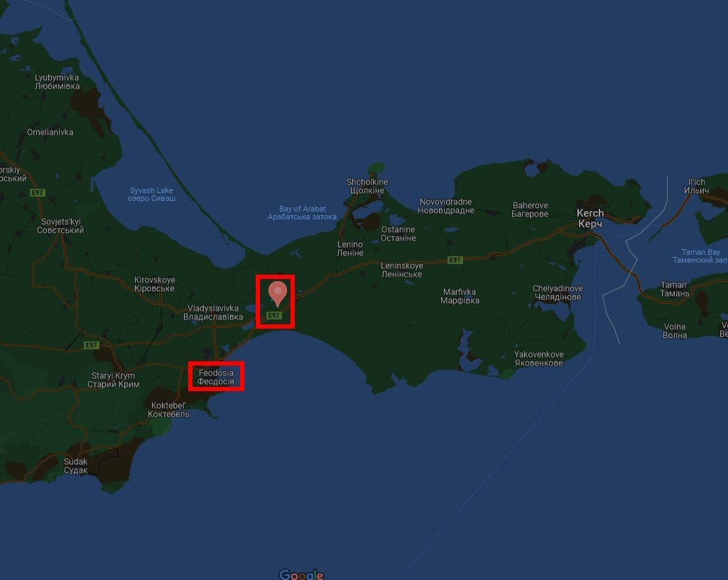Click the Kirovskoye town label

[155, 284]
